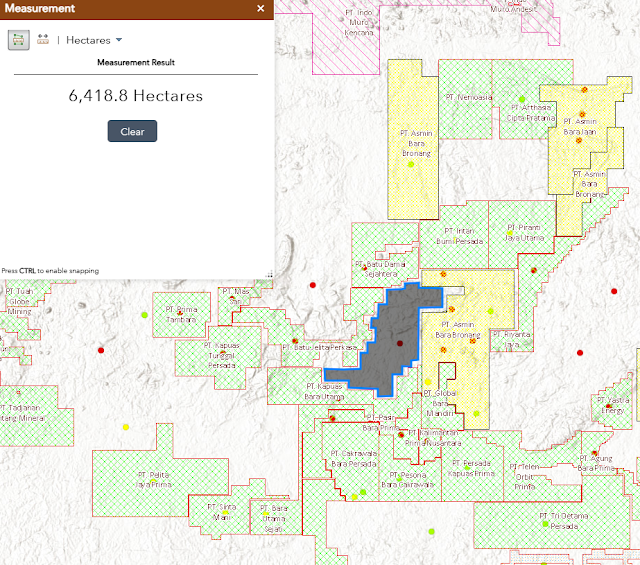Image resolution: width=640 pixels, height=565 pixels.
Task: Open the Hectares unit dropdown
Action: pos(94,40)
